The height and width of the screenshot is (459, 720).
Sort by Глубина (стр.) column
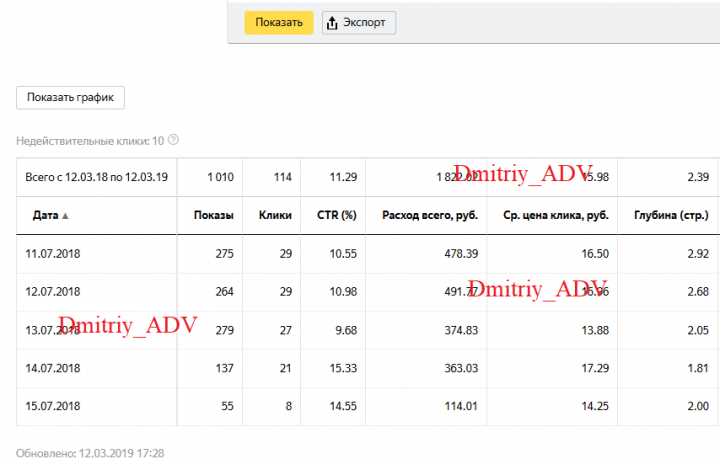click(x=671, y=215)
